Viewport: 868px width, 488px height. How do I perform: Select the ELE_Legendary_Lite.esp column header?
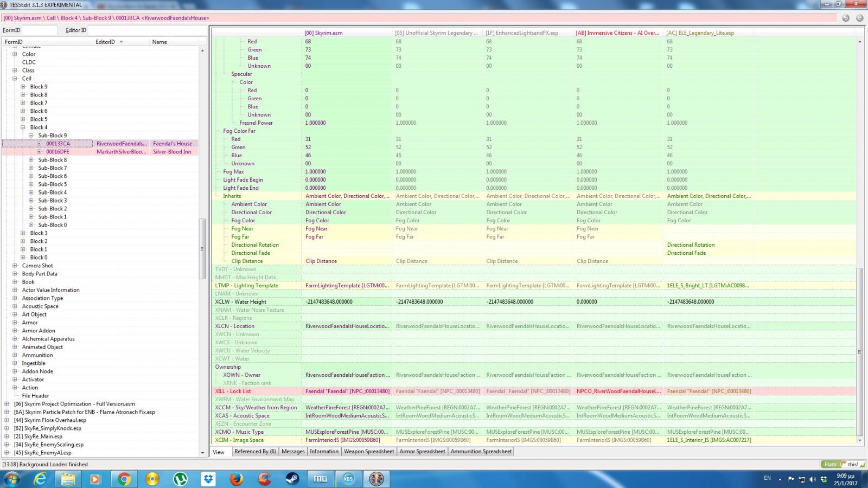coord(709,33)
